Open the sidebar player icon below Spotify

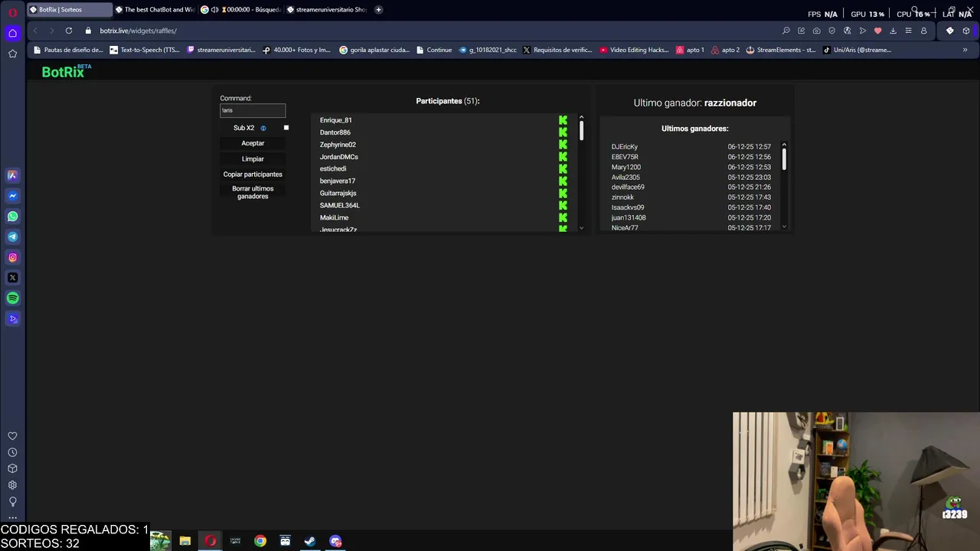pos(12,319)
